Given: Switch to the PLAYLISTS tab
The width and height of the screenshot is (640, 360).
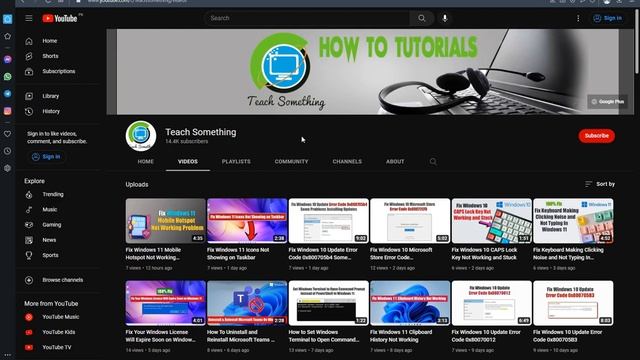Looking at the screenshot, I should click(x=236, y=162).
